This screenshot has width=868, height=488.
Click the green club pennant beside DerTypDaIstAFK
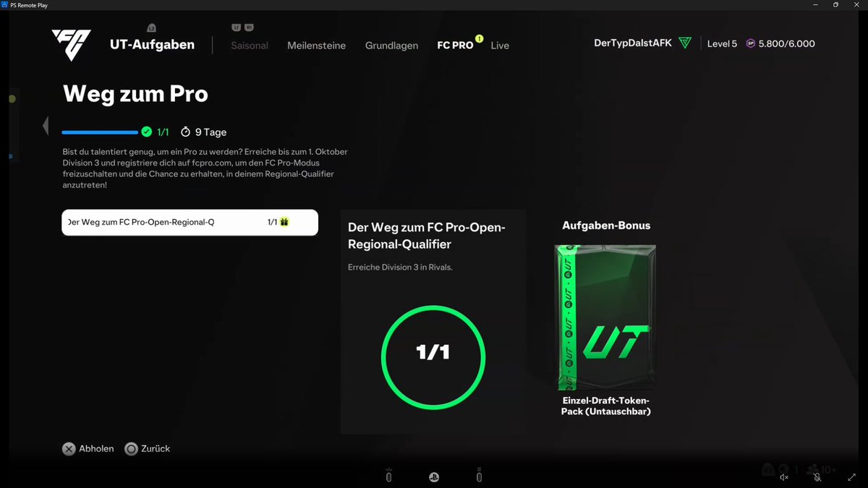click(684, 43)
